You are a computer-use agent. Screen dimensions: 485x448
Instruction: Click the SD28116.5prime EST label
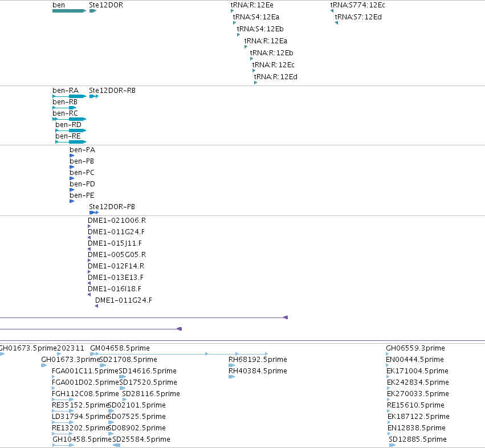(151, 394)
